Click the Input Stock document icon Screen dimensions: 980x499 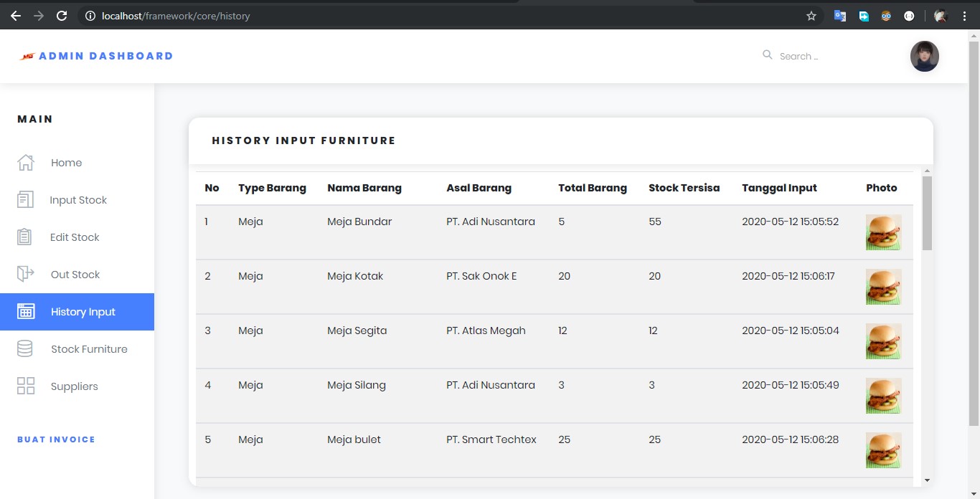(25, 200)
